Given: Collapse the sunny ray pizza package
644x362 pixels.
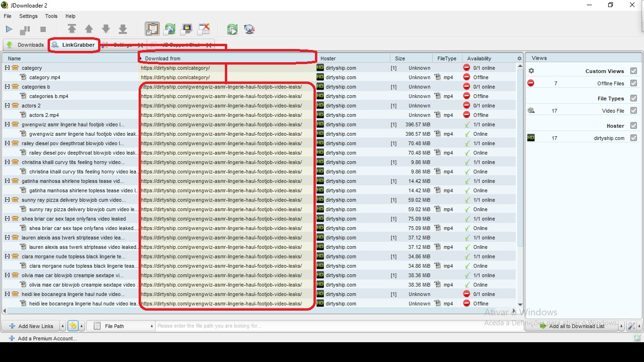Looking at the screenshot, I should coord(7,200).
